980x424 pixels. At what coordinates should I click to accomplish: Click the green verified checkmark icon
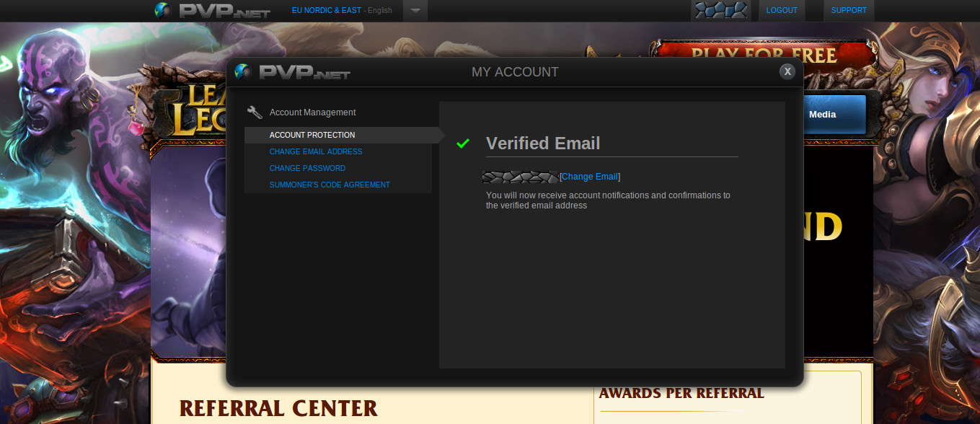click(463, 143)
